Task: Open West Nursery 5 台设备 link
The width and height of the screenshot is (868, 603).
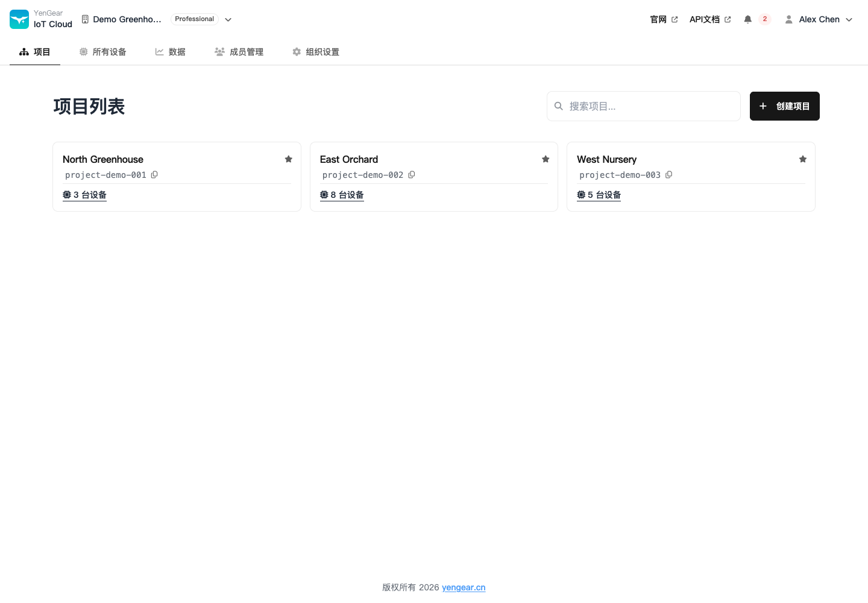Action: click(599, 195)
